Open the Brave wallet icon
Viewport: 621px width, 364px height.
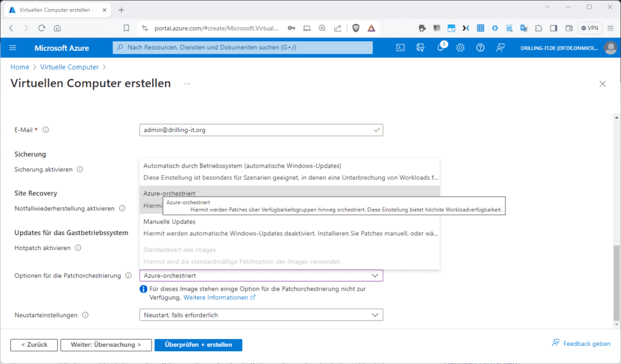point(569,28)
